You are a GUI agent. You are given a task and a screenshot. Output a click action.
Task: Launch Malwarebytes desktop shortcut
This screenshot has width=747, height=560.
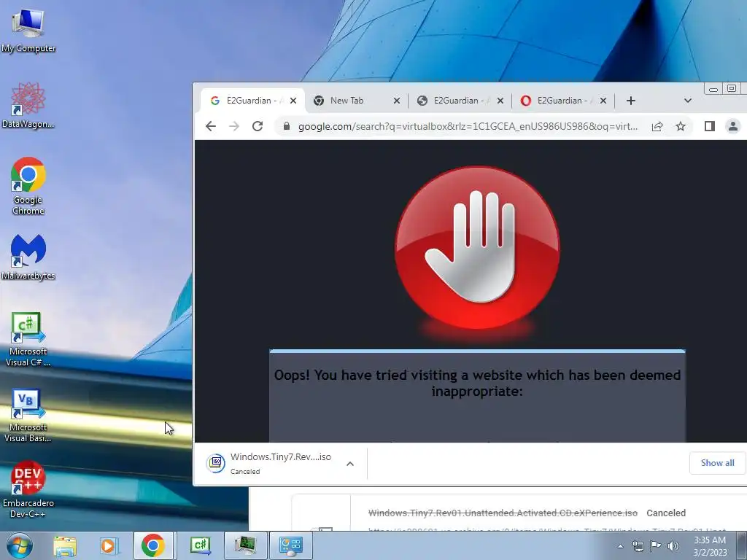[x=28, y=257]
